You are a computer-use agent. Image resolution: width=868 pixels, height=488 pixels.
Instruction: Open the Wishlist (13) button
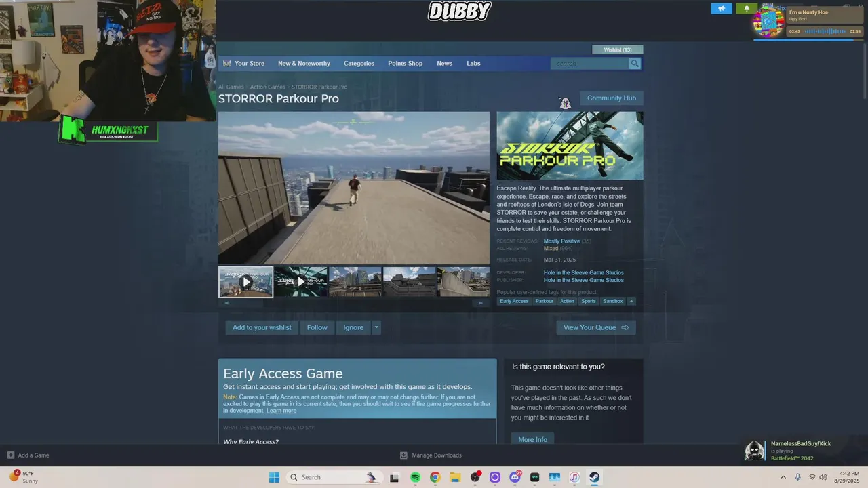pyautogui.click(x=618, y=49)
